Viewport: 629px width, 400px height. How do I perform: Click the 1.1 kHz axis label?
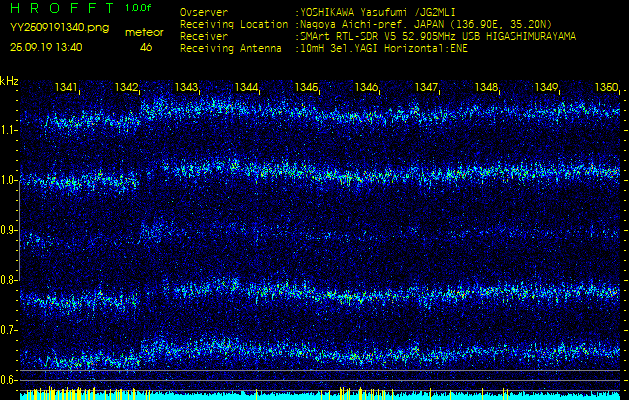[9, 130]
